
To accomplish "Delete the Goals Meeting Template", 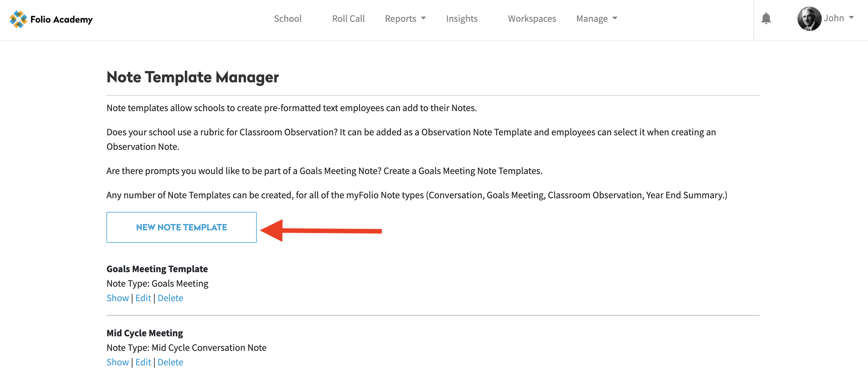I will click(x=170, y=298).
